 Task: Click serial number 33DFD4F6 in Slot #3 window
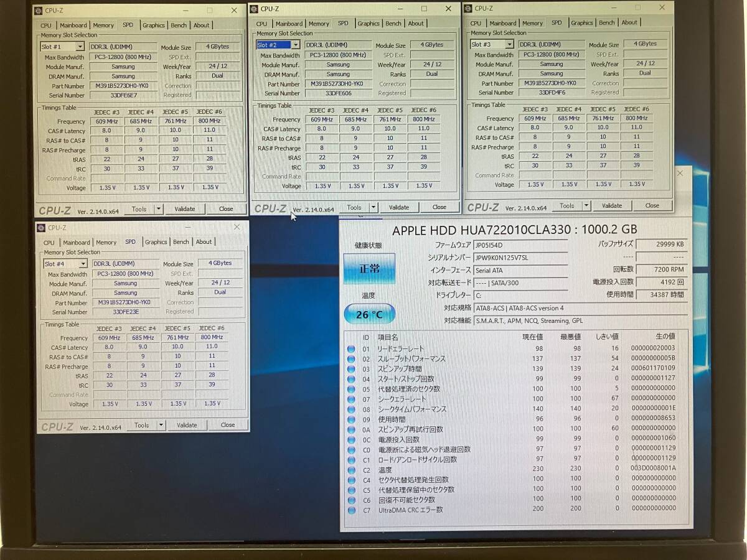point(551,92)
